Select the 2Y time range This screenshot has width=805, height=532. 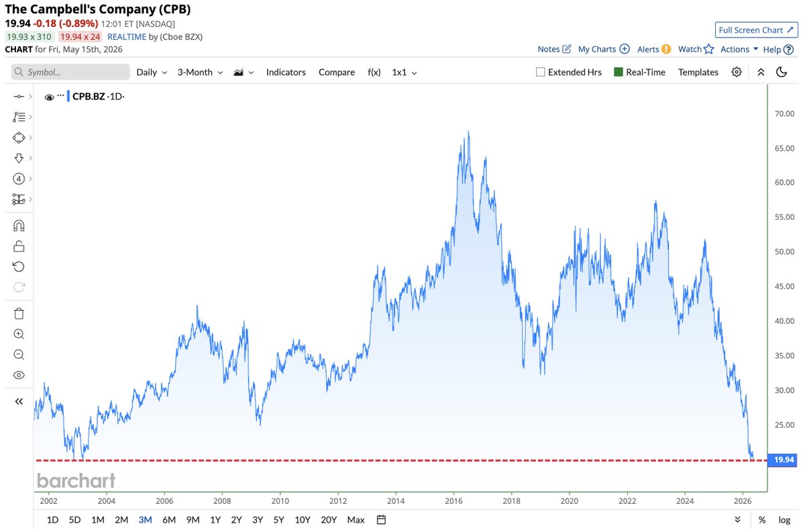click(236, 519)
